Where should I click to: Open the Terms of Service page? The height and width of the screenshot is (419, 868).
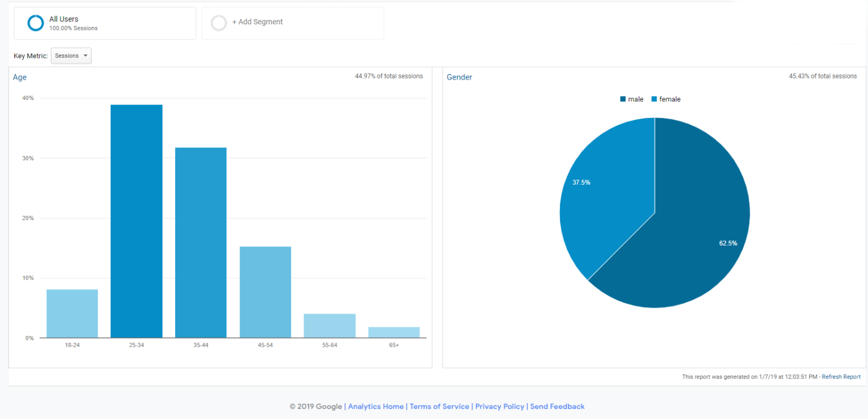[439, 406]
